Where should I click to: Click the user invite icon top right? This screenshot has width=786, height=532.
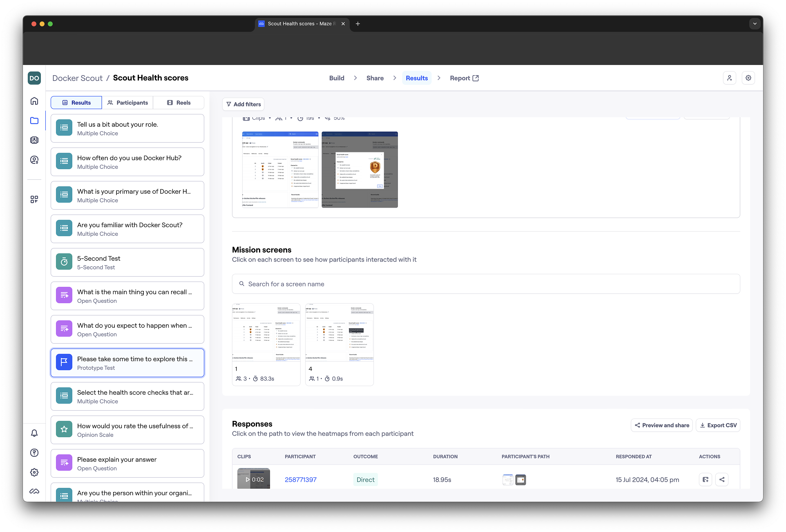[729, 78]
